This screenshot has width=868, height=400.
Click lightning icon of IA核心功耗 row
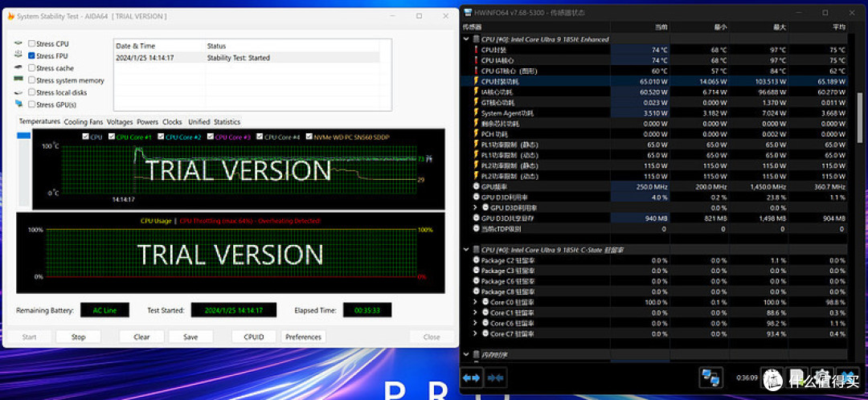(x=476, y=92)
